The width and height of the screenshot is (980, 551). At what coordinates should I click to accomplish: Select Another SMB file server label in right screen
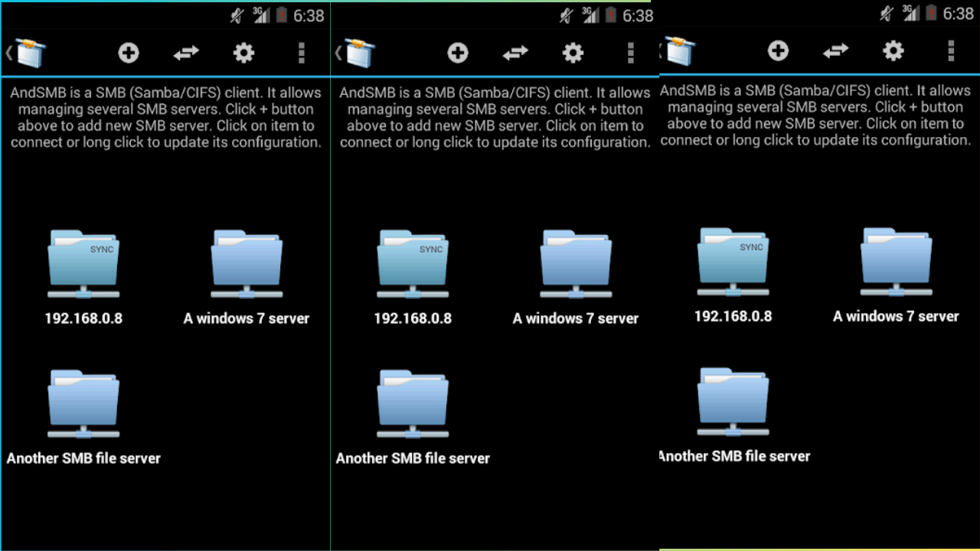(734, 456)
